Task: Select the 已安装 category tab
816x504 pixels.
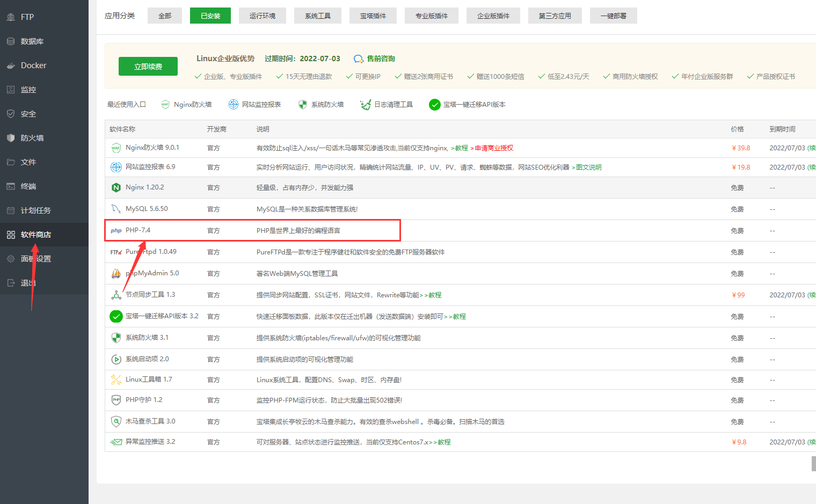Action: (x=210, y=16)
